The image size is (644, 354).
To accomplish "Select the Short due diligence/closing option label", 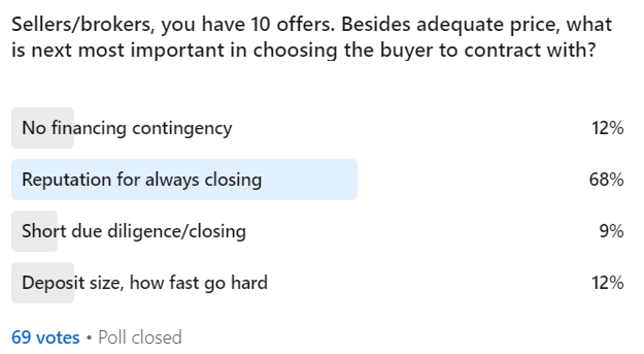I will pyautogui.click(x=133, y=231).
